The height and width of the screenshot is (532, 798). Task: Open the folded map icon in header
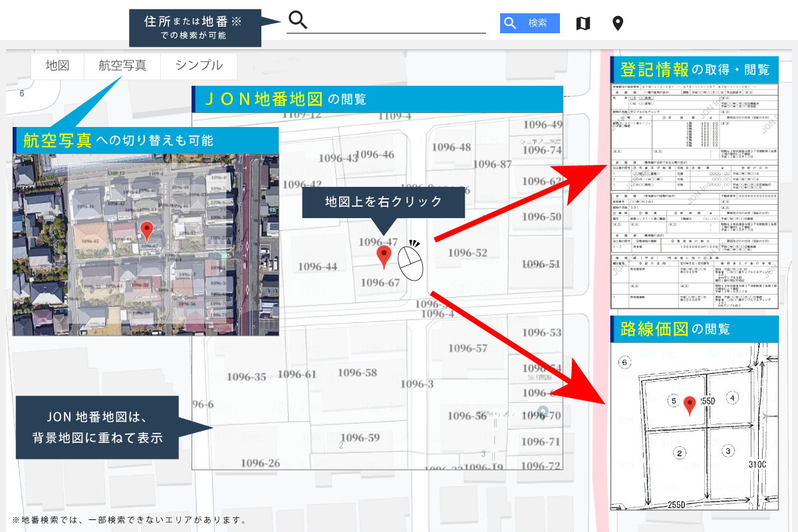(x=583, y=24)
